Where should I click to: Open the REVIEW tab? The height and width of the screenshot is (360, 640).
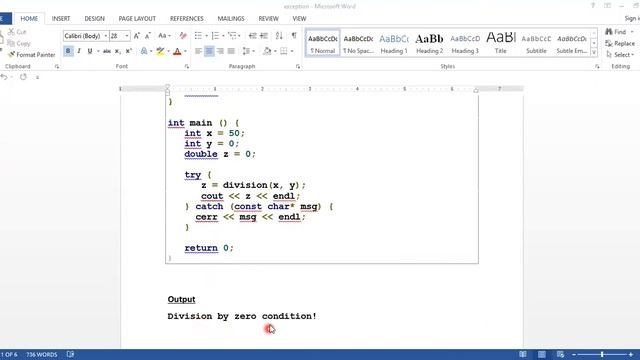pos(268,19)
